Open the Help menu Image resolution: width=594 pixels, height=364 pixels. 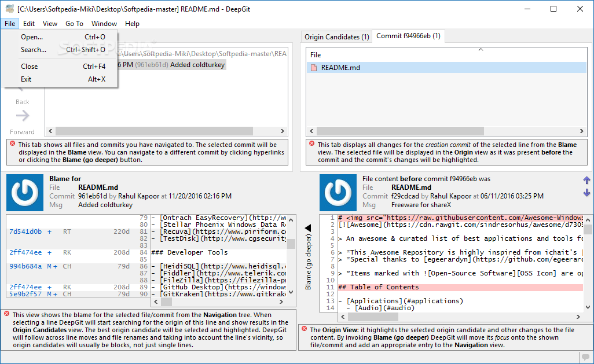(132, 24)
